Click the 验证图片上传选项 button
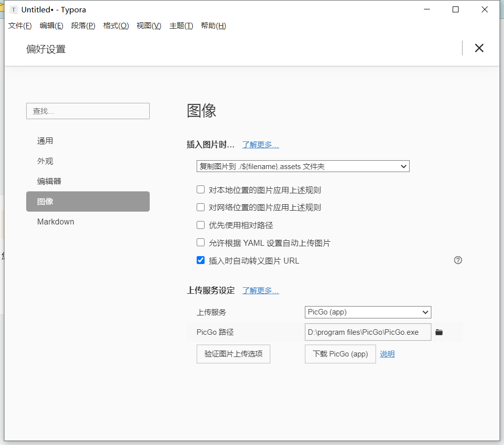Image resolution: width=504 pixels, height=445 pixels. click(x=233, y=354)
